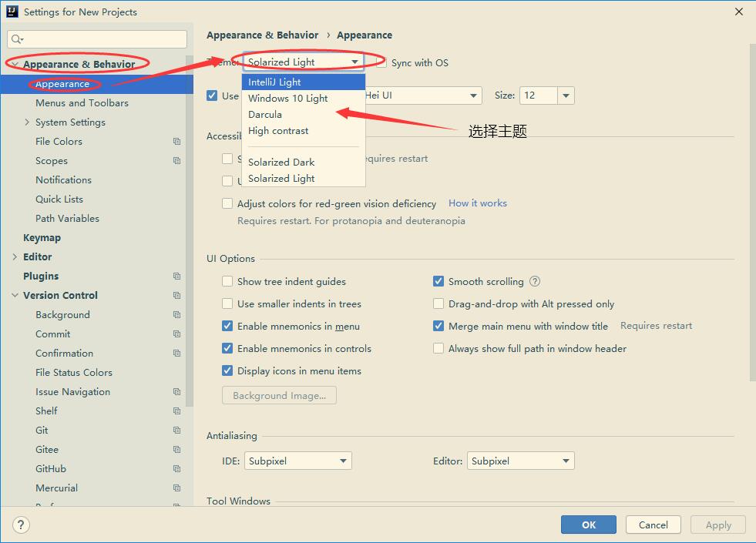Open the Editor antialiasing Subpixel dropdown
Viewport: 756px width, 543px height.
tap(521, 461)
